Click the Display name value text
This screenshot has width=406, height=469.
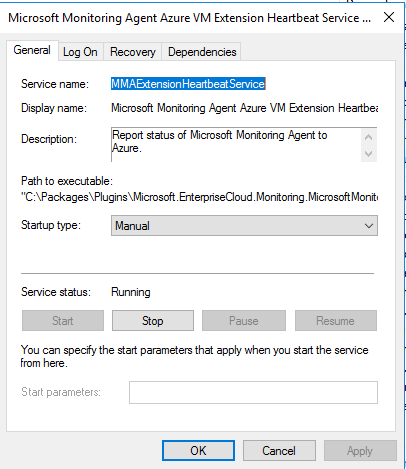[244, 108]
